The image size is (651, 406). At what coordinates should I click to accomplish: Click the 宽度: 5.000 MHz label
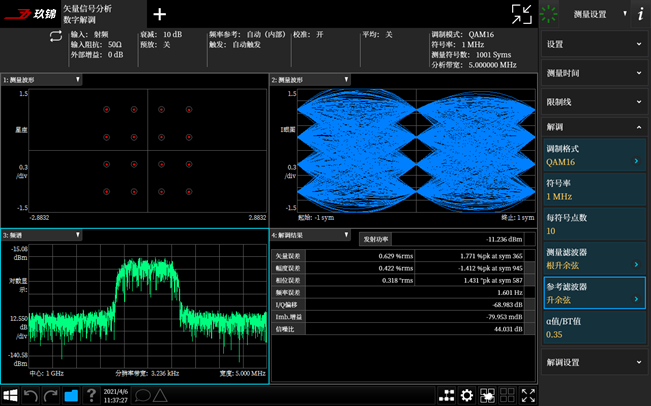point(242,373)
